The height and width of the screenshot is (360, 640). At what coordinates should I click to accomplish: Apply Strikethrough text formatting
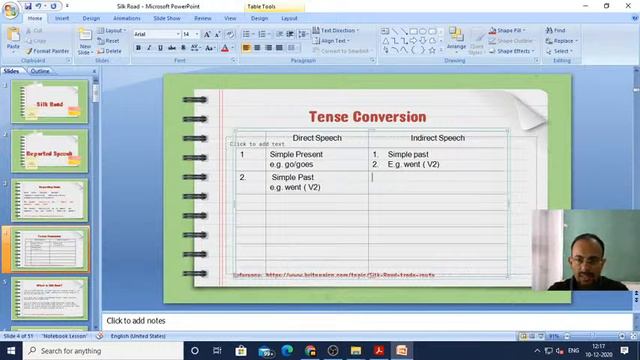click(x=172, y=48)
